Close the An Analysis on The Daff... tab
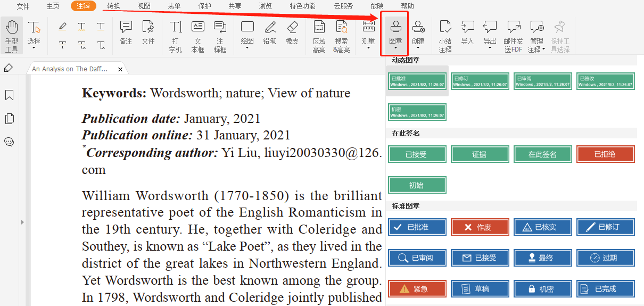 pos(120,69)
